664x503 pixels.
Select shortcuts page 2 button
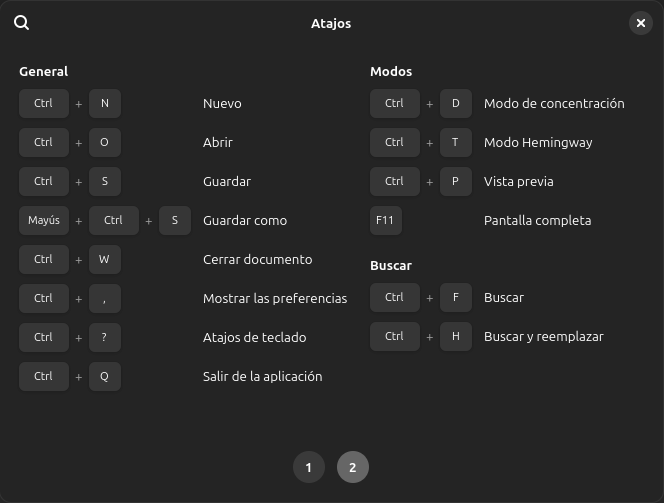(353, 467)
